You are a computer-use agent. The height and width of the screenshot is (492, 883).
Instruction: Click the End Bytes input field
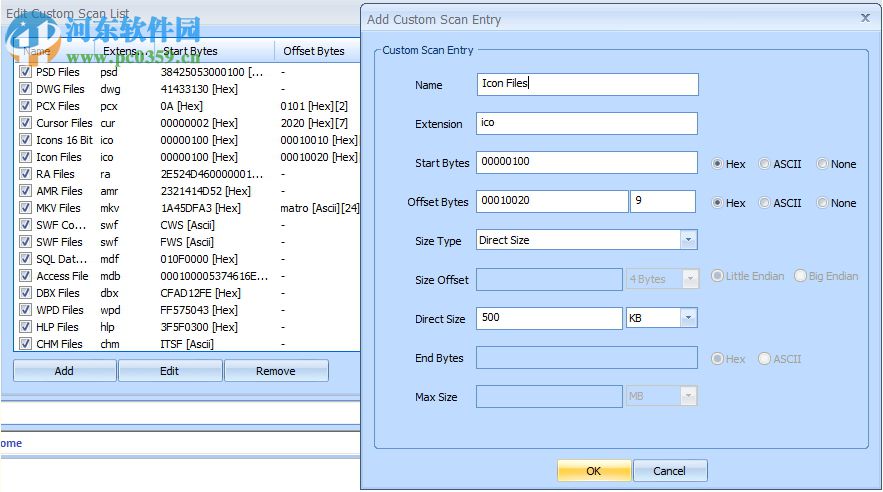[x=587, y=357]
